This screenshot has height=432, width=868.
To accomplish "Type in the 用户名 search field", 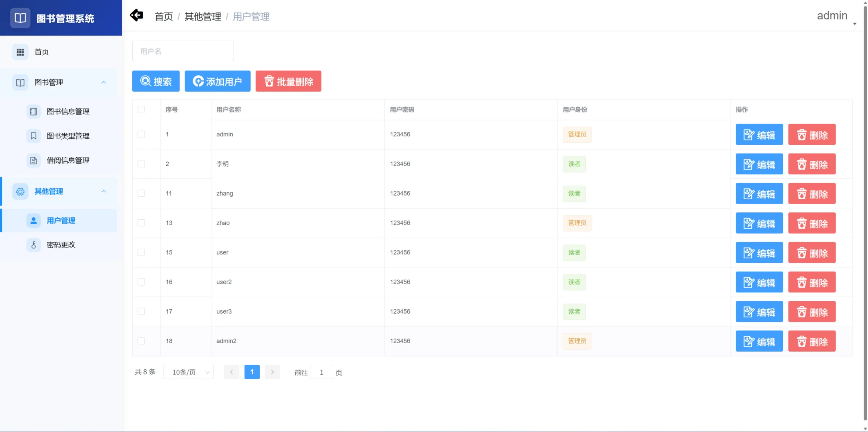I will pos(183,51).
